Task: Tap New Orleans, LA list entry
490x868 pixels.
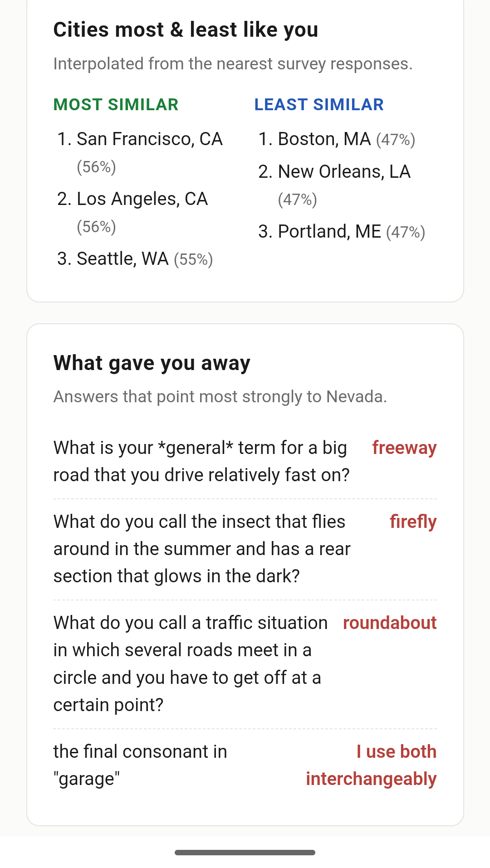Action: [x=335, y=185]
